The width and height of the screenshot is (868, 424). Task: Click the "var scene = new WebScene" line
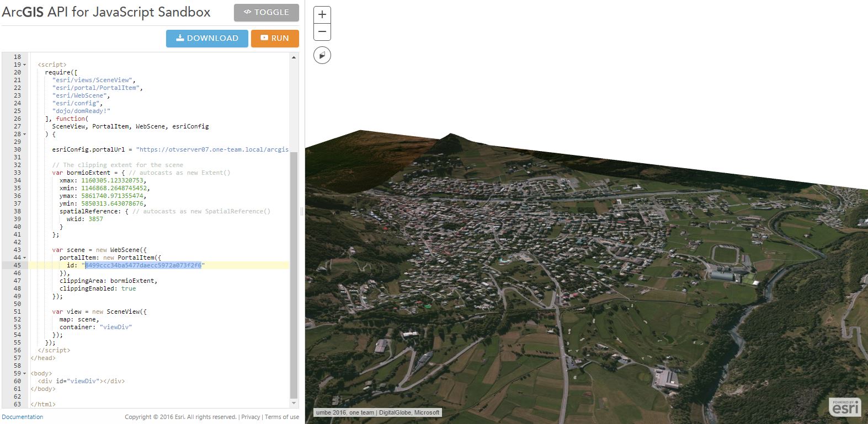coord(99,250)
